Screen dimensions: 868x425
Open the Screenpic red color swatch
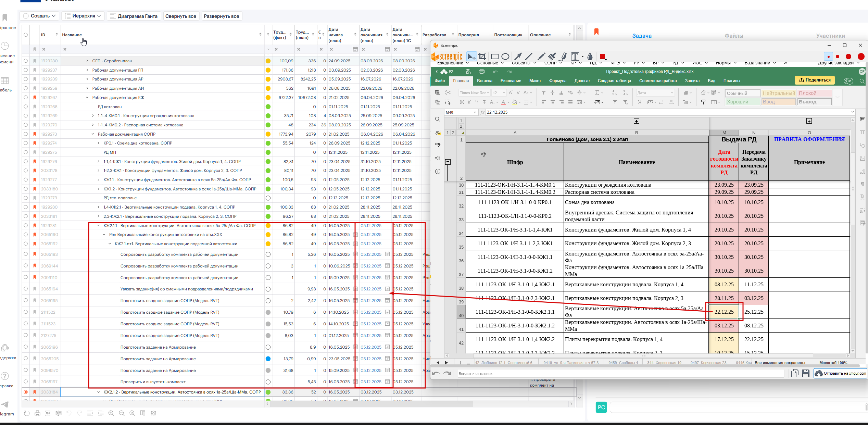[602, 57]
